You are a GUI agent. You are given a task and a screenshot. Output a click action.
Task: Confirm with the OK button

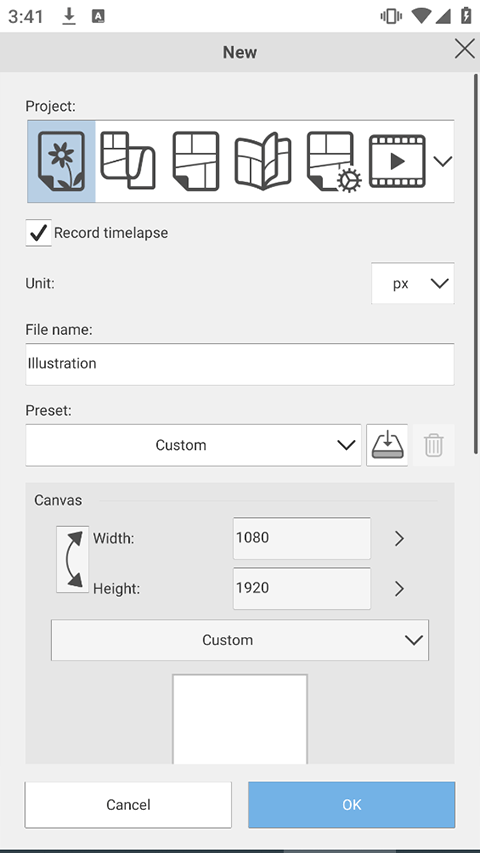352,805
